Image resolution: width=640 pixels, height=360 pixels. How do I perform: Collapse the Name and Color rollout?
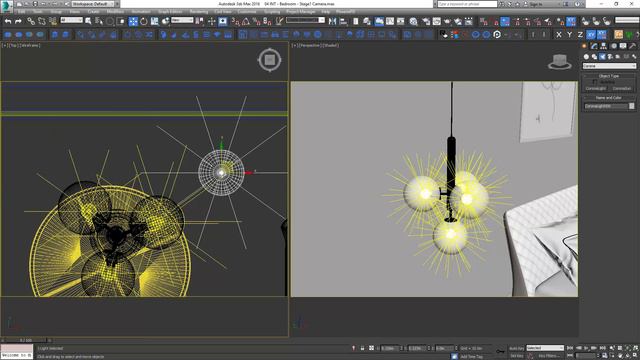coord(609,98)
